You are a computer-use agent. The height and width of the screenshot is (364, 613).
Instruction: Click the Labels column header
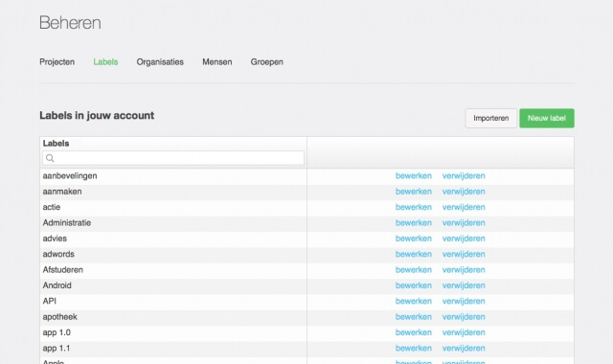(x=56, y=144)
